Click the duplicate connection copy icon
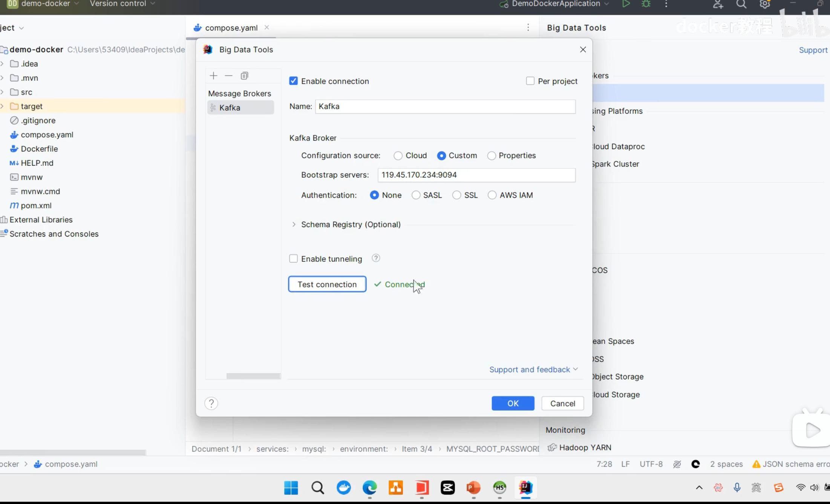 pos(244,76)
